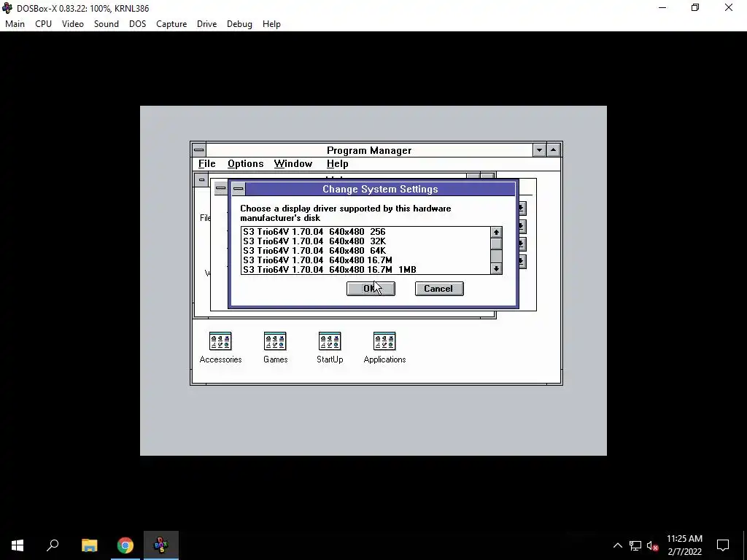
Task: Click driver list scroll down arrow
Action: (x=496, y=268)
